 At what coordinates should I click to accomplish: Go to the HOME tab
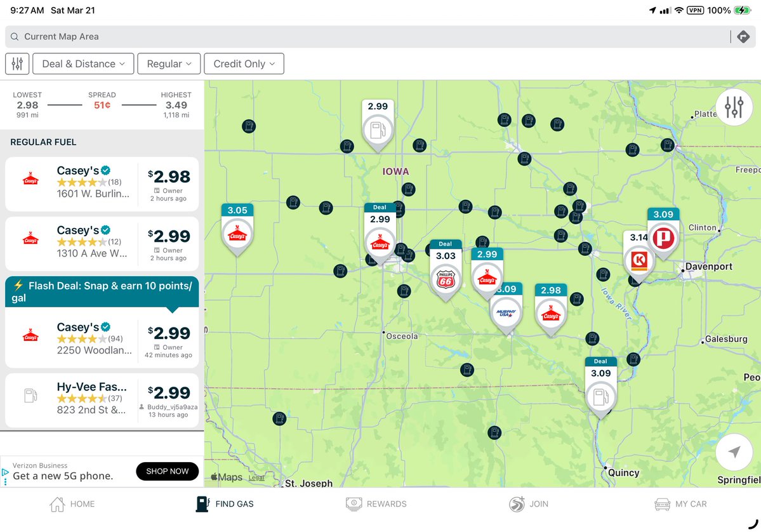coord(72,504)
